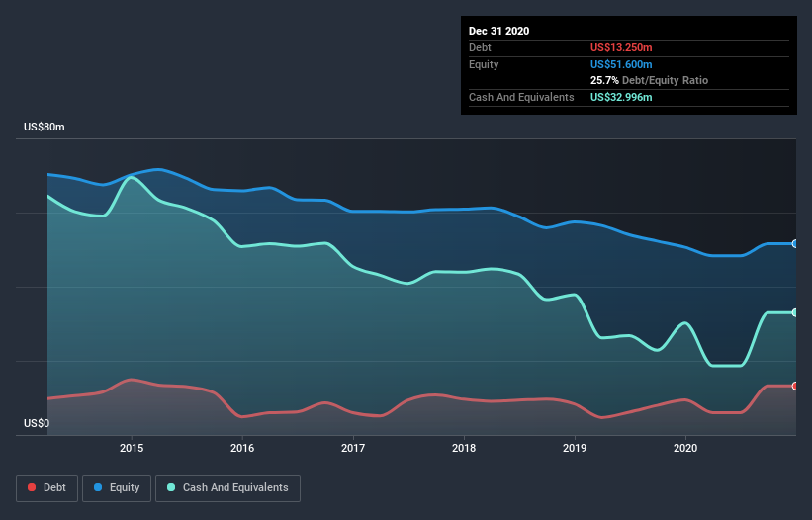Click the Dec 31 2020 tooltip date
812x520 pixels.
pyautogui.click(x=498, y=31)
